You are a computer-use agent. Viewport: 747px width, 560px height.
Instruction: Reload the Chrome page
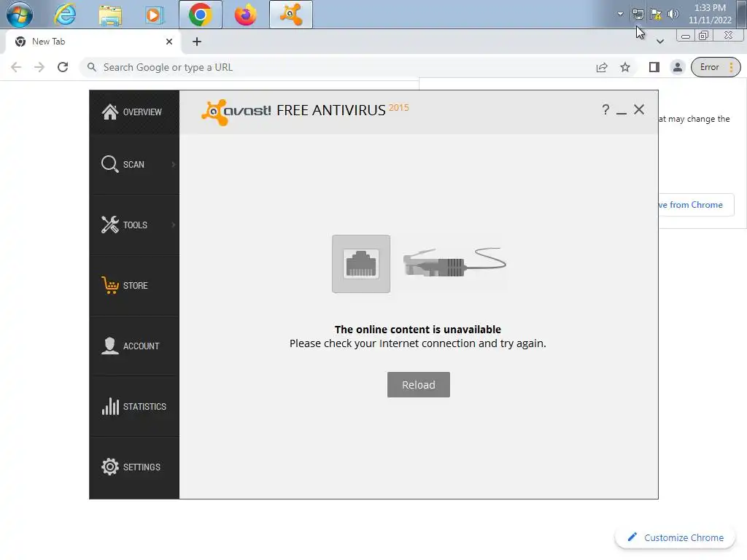63,67
